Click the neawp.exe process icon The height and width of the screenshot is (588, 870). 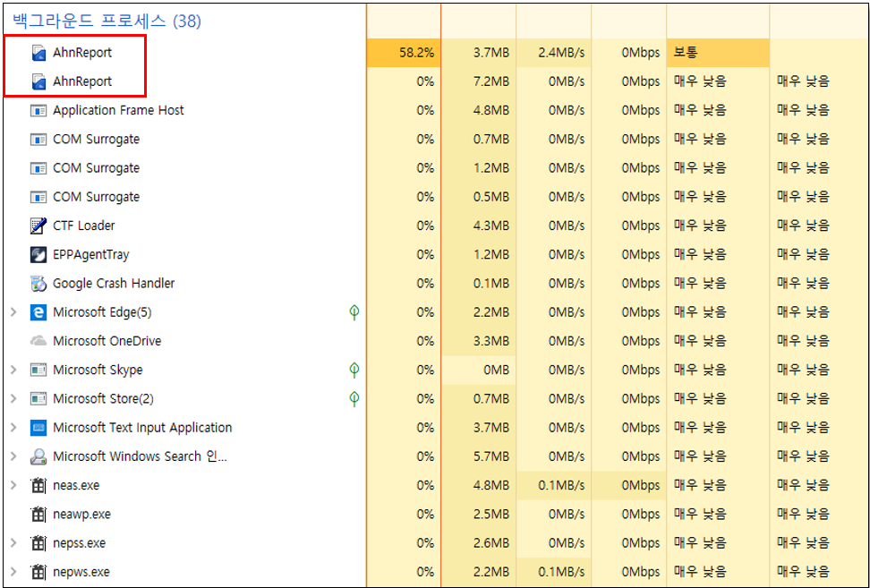click(38, 515)
